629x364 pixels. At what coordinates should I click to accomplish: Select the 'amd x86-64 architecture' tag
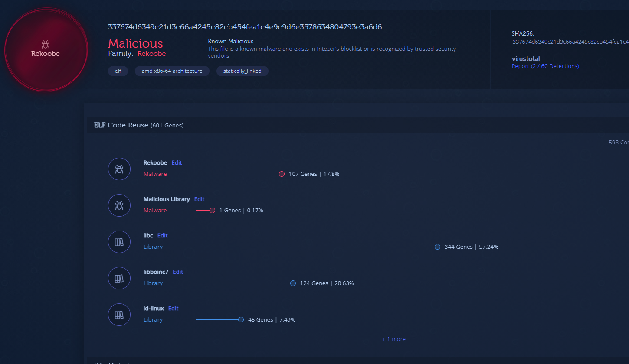[x=172, y=71]
